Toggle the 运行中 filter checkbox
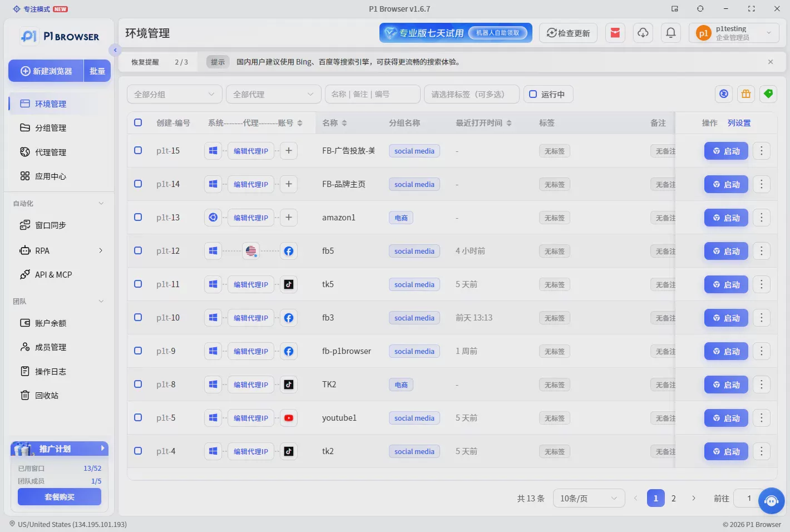 tap(533, 94)
